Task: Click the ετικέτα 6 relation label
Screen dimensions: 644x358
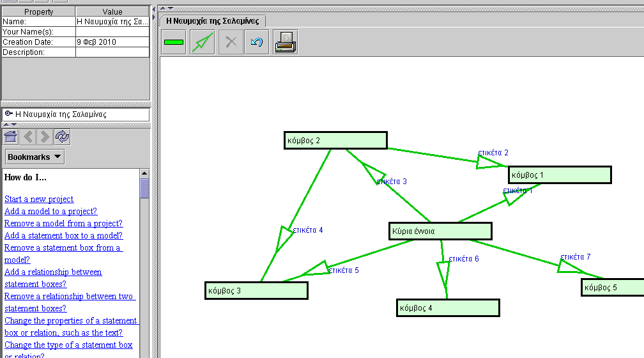Action: [464, 259]
